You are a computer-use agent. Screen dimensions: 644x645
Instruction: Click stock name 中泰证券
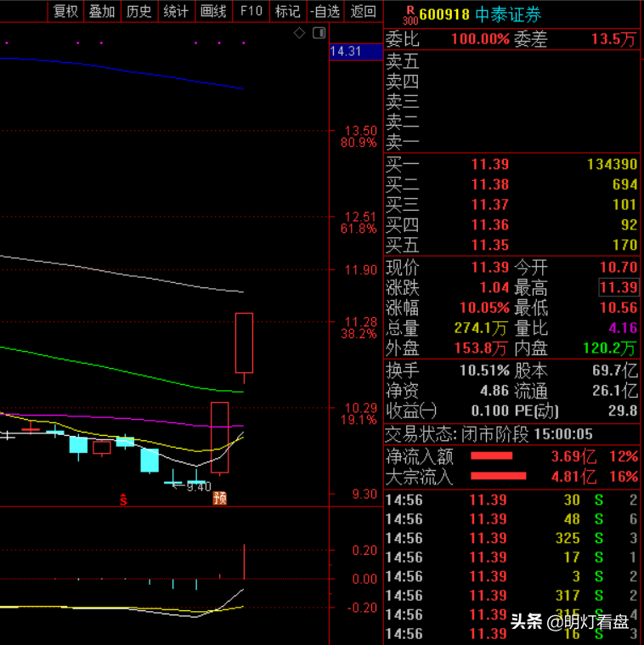tap(508, 14)
